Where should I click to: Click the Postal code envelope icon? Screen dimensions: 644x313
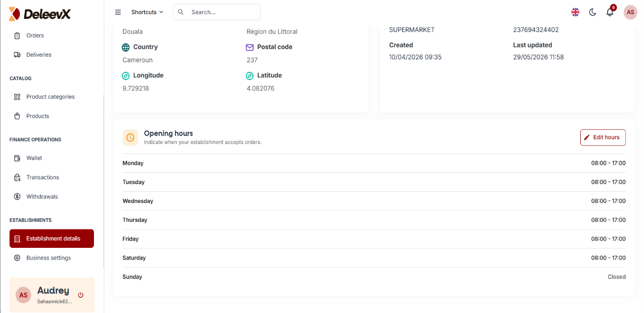click(x=250, y=47)
